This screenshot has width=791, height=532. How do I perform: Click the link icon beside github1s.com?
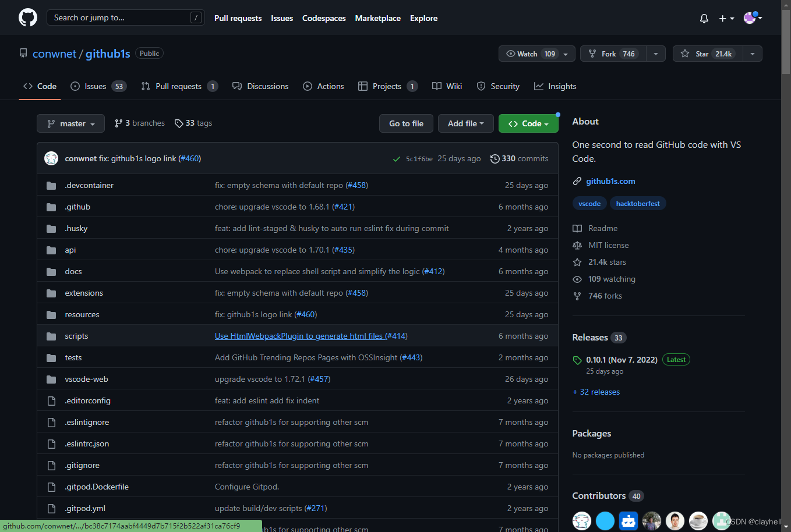pyautogui.click(x=577, y=182)
